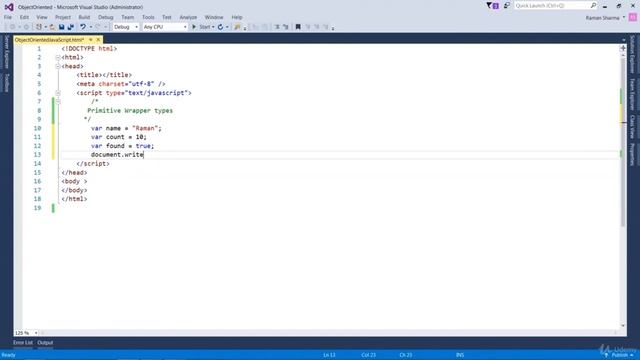Open the Server Explorer side tab
This screenshot has height=360, width=640.
7,52
